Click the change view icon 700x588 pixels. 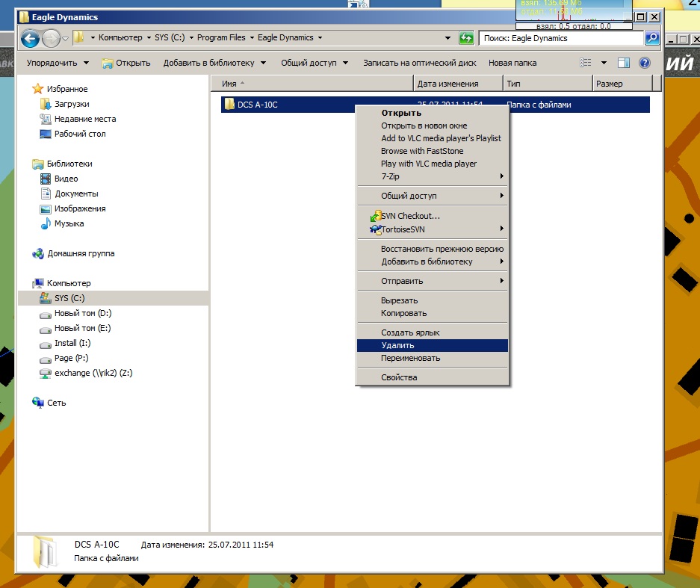[x=585, y=63]
